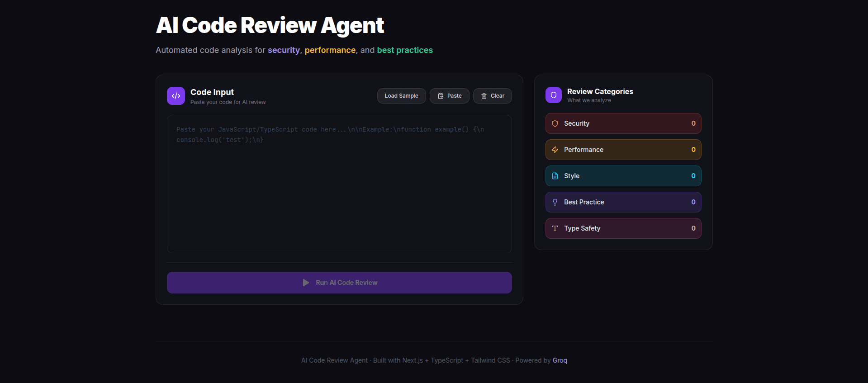This screenshot has width=868, height=383.
Task: Select the Performance category row label
Action: coord(583,150)
